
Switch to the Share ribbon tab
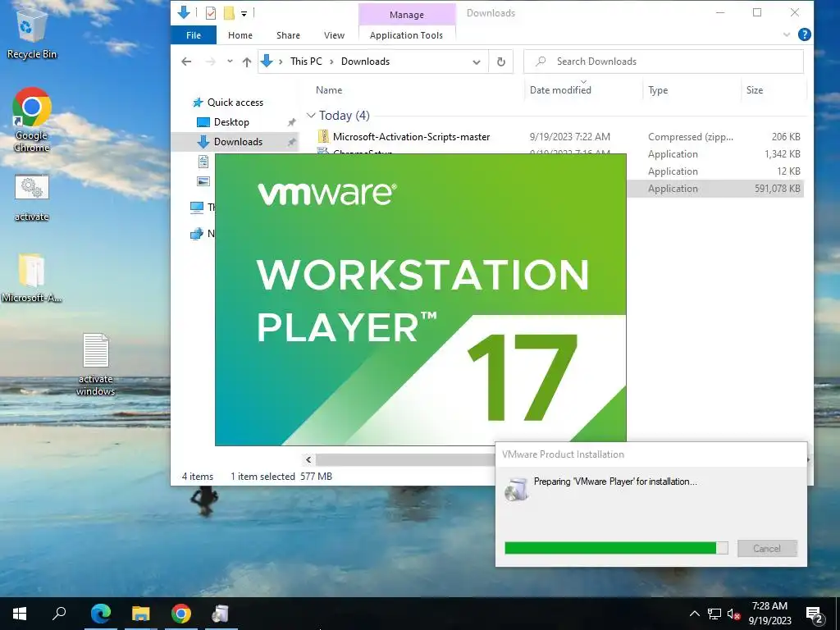pyautogui.click(x=288, y=35)
